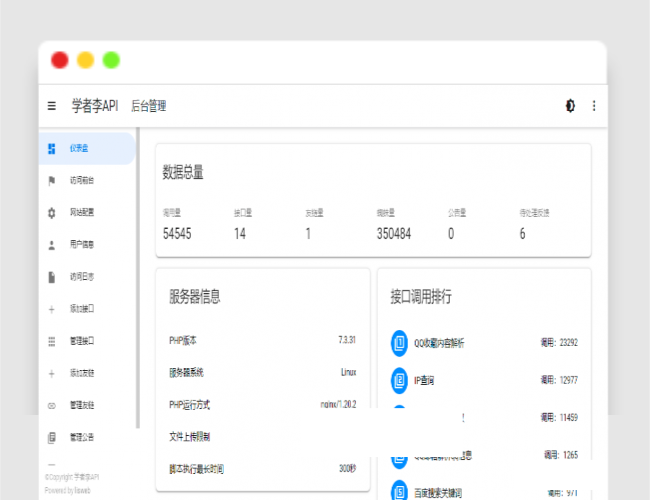Select the 54545 call count value
650x500 pixels.
pyautogui.click(x=177, y=234)
